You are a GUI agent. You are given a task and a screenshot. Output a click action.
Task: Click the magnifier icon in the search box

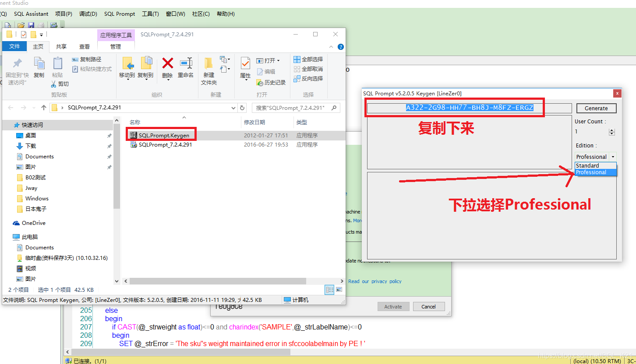coord(334,108)
